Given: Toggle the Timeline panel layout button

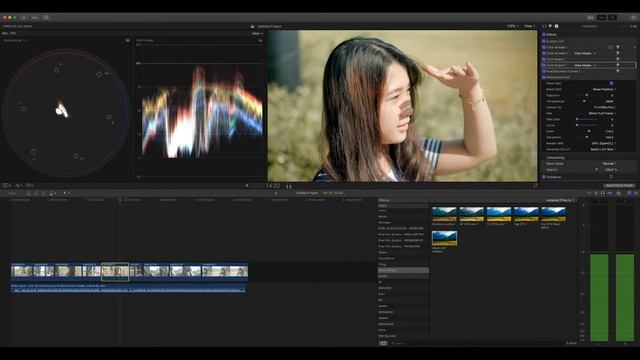Looking at the screenshot, I should coord(601,18).
